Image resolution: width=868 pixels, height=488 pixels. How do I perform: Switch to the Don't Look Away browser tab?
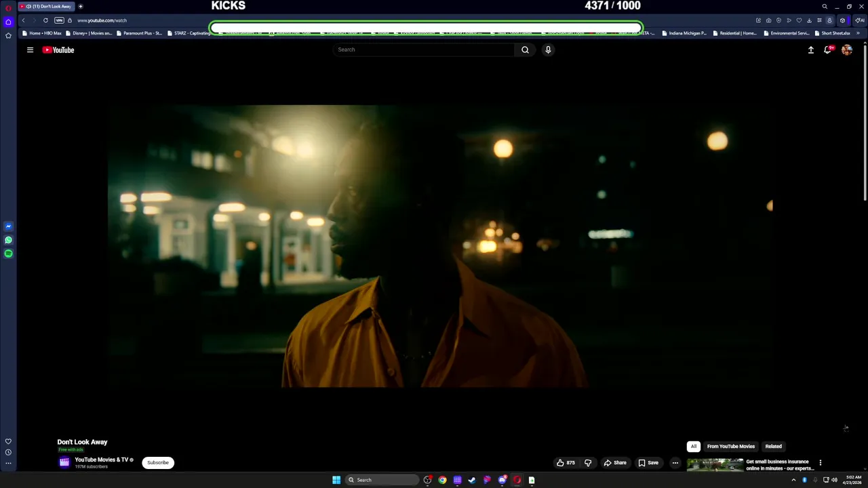coord(46,6)
